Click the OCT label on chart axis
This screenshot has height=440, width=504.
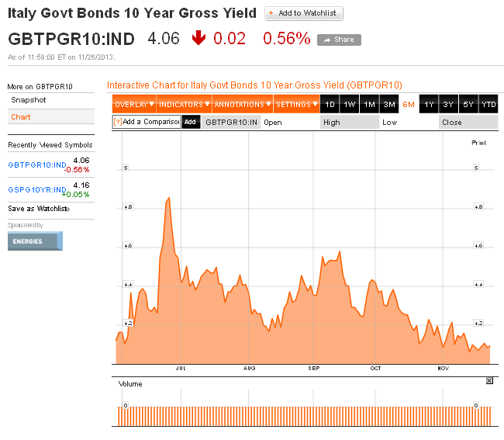375,369
